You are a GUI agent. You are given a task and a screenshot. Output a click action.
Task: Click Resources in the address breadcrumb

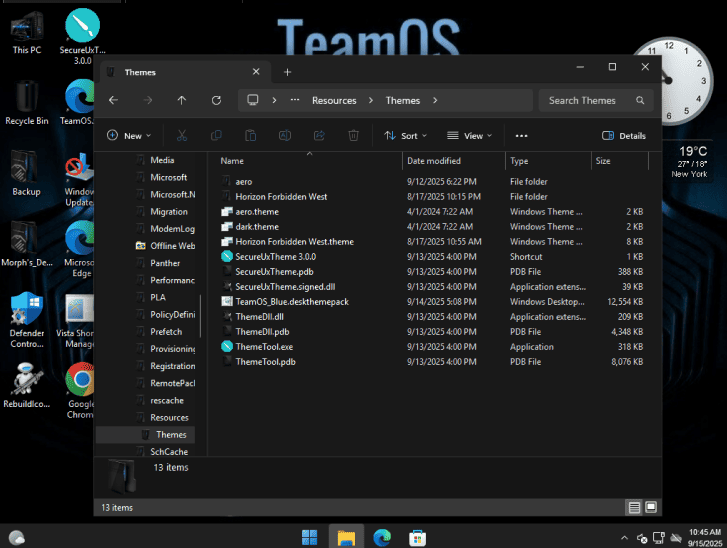[334, 101]
